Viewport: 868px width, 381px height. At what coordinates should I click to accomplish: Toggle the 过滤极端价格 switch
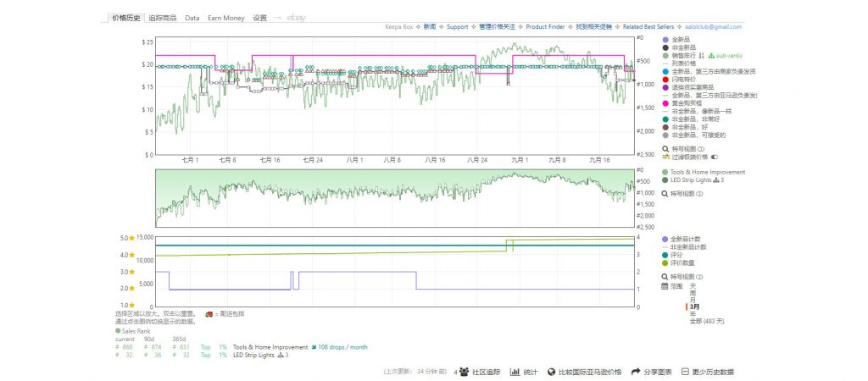point(714,157)
